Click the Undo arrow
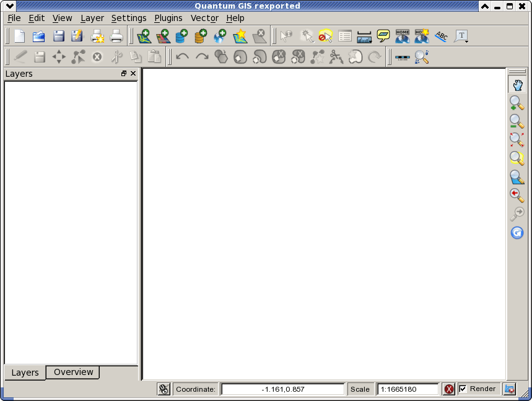Screen dimensions: 532x401 tap(183, 56)
